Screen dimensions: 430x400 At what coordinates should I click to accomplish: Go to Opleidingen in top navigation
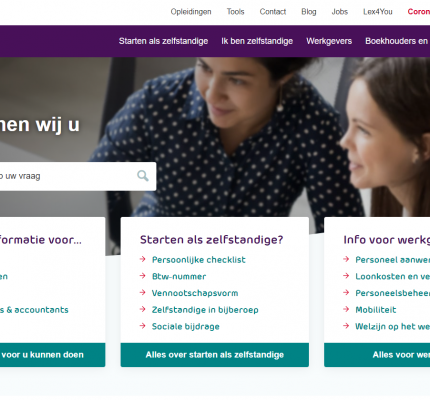(191, 12)
